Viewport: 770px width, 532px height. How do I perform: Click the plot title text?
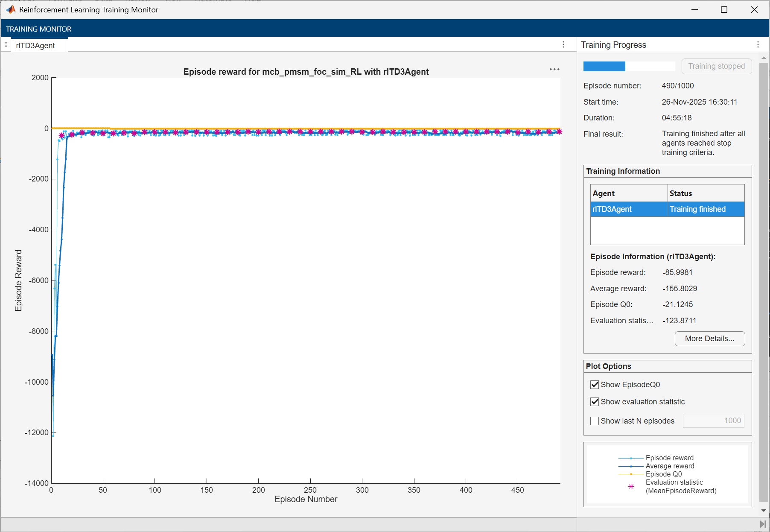(306, 72)
